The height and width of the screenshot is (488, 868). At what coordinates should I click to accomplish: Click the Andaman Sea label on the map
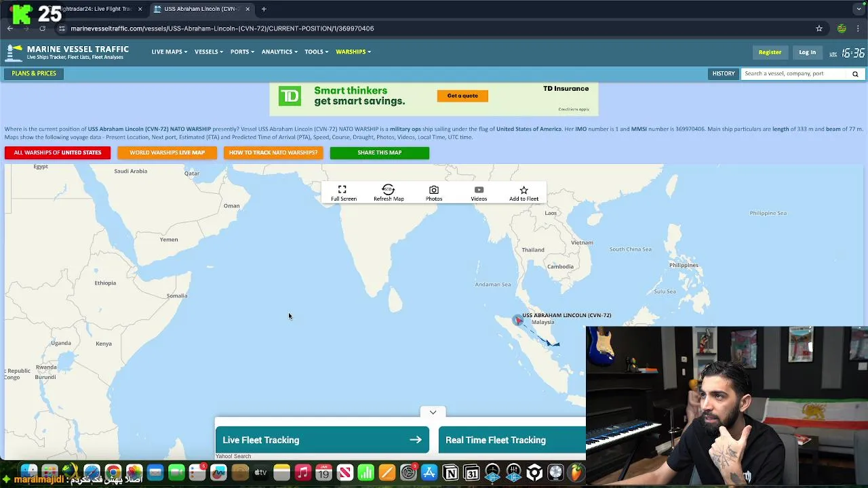click(493, 284)
